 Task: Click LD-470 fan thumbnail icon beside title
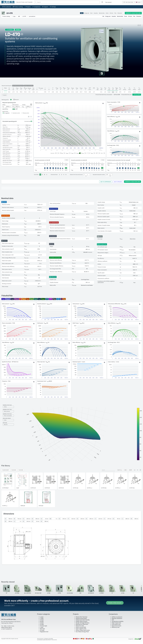coord(3,13)
